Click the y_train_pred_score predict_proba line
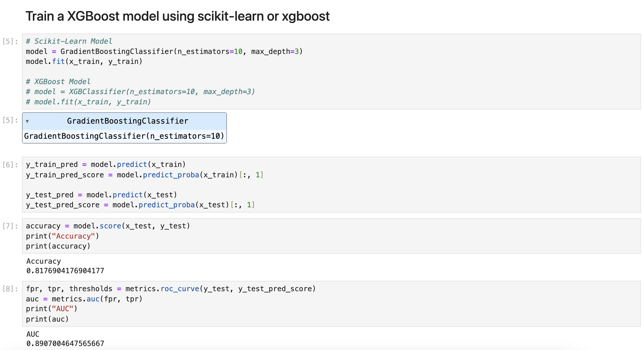The height and width of the screenshot is (350, 644). [x=144, y=175]
